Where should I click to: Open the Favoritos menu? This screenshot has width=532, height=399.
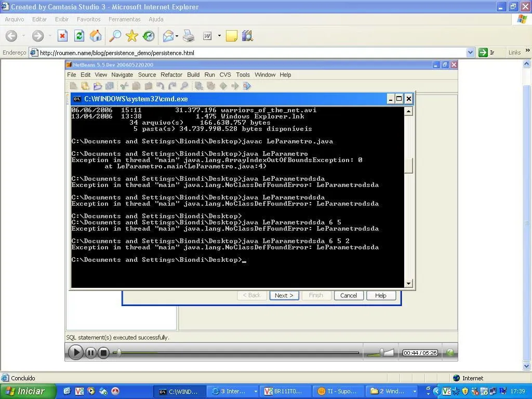[88, 19]
